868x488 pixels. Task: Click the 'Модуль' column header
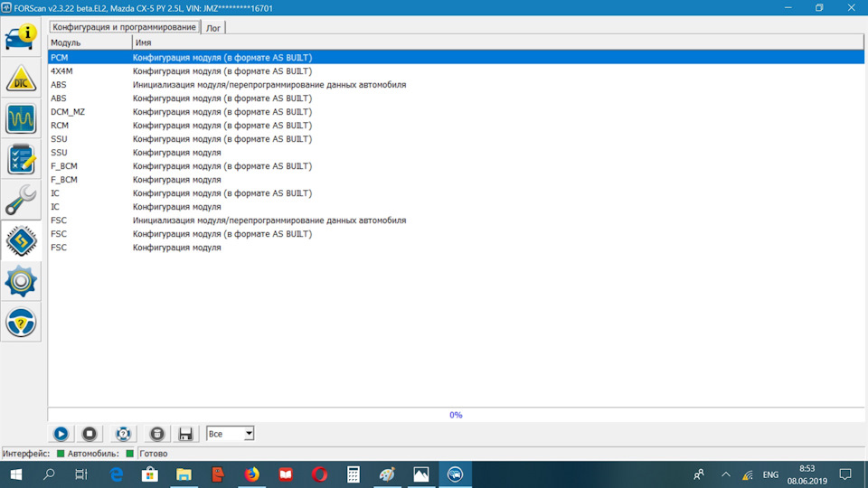90,42
